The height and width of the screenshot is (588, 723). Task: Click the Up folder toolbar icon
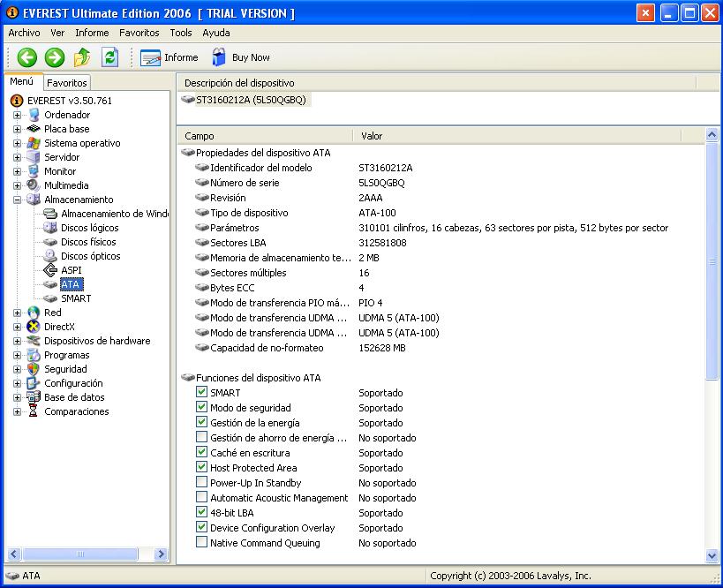click(x=82, y=57)
